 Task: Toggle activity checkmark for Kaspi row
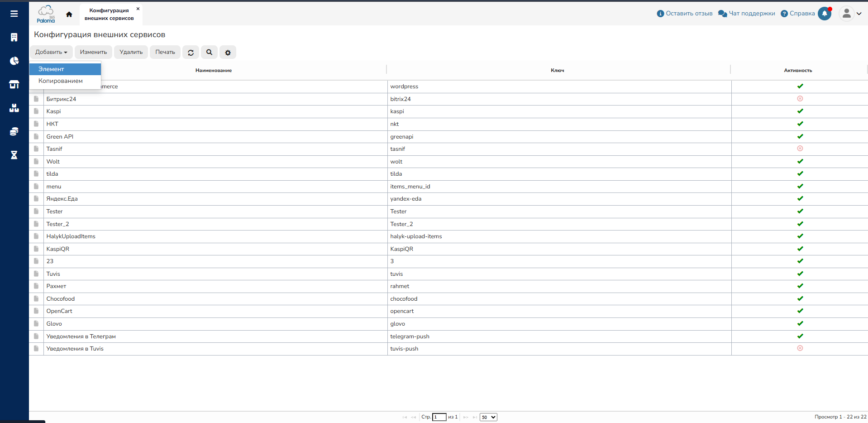click(x=800, y=111)
